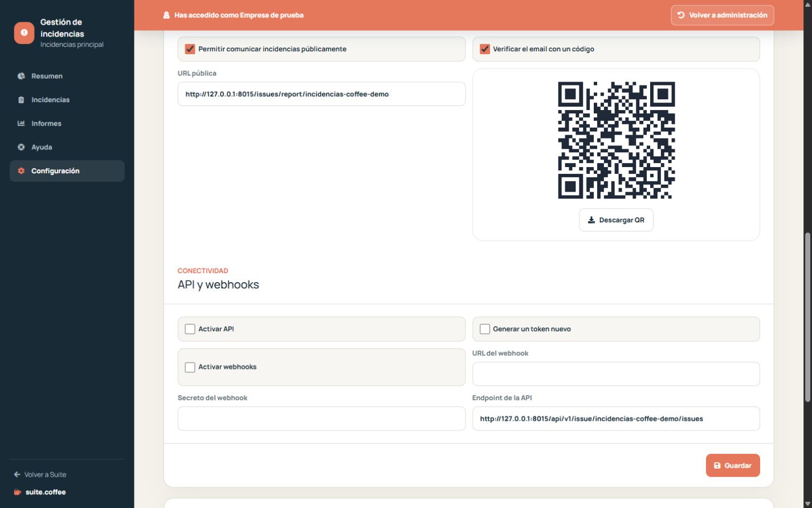Click the Volver a administración button
Image resolution: width=812 pixels, height=508 pixels.
click(722, 15)
